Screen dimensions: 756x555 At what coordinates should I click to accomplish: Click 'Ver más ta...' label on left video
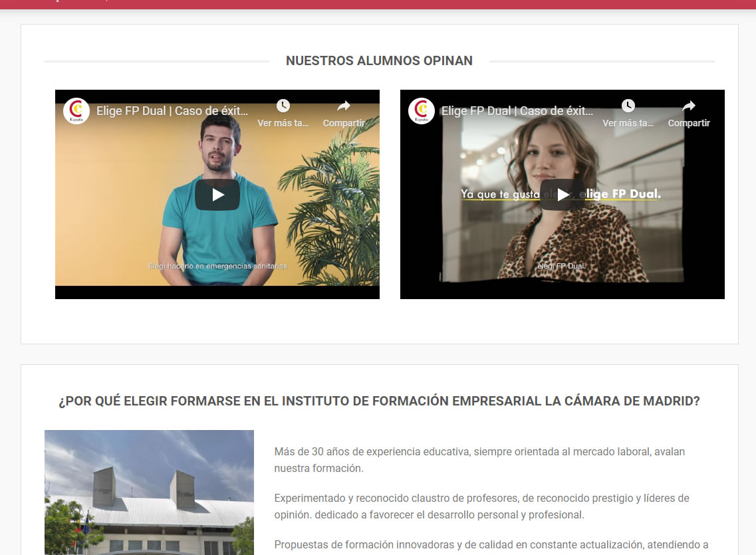283,123
